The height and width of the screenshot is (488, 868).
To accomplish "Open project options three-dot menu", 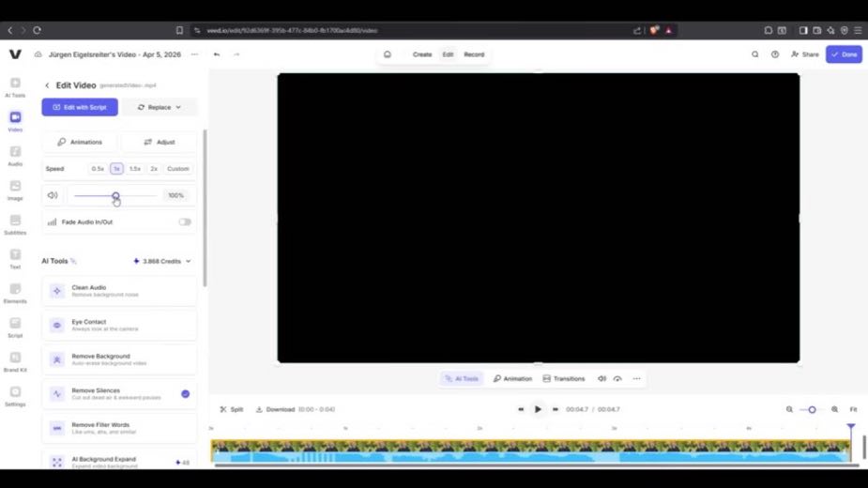I will 194,54.
